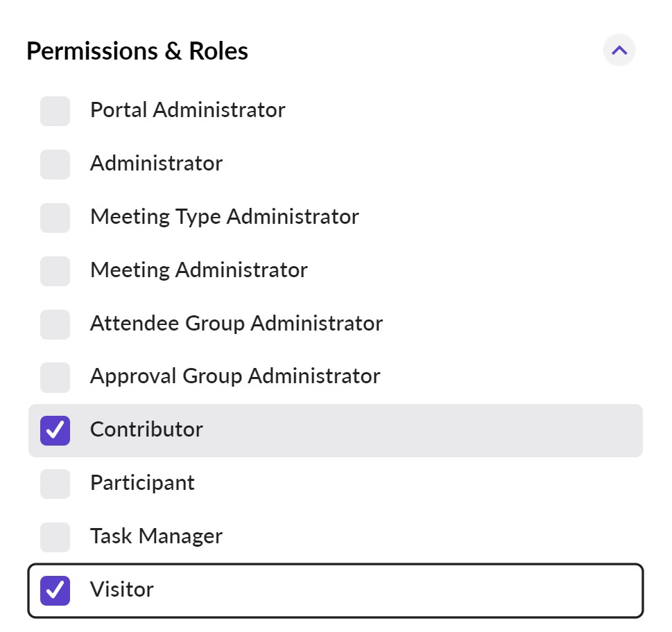Tick the Task Manager checkbox
This screenshot has width=672, height=632.
click(55, 537)
